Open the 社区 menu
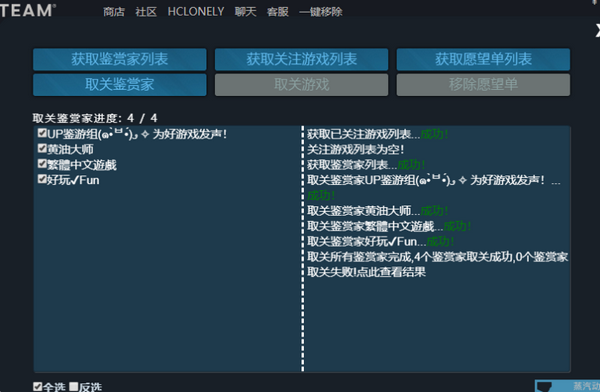 146,12
